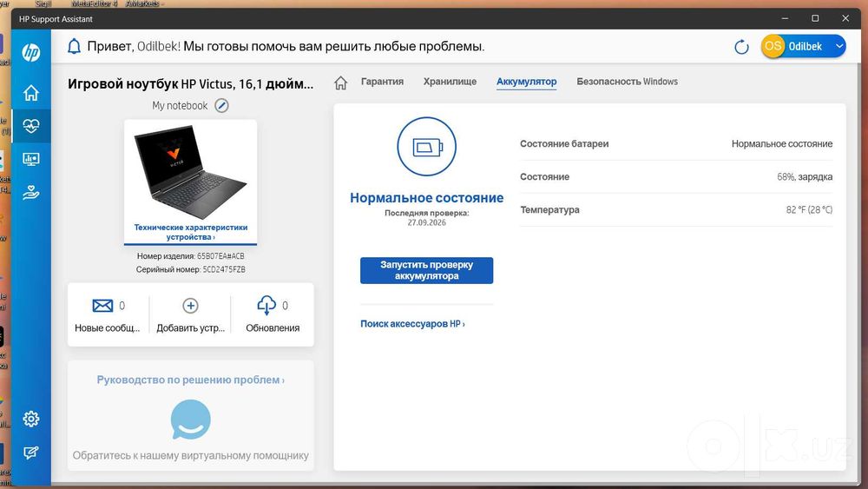Click the Серийный номер 5CD2475FZB text

[190, 270]
